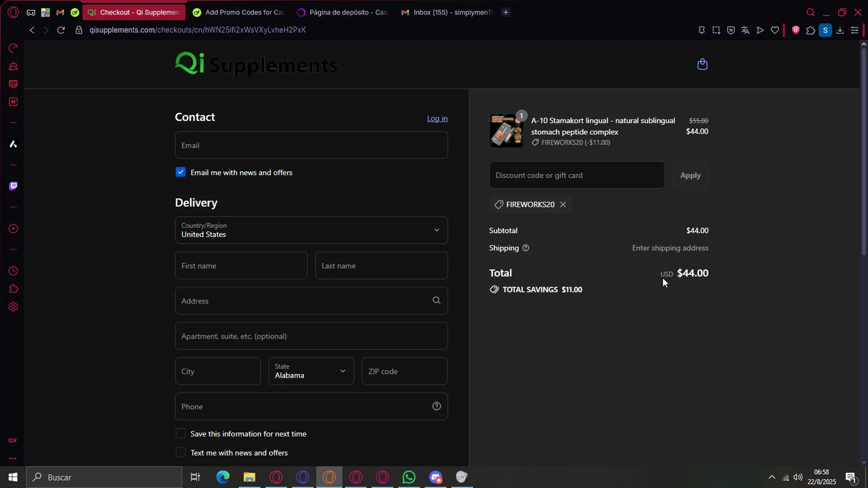Focus the Last name field
Screen dimensions: 868x488
[x=381, y=265]
